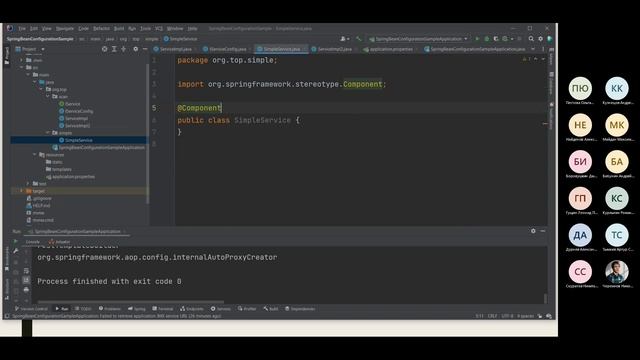Open Search Everywhere magnifier icon

(x=531, y=39)
